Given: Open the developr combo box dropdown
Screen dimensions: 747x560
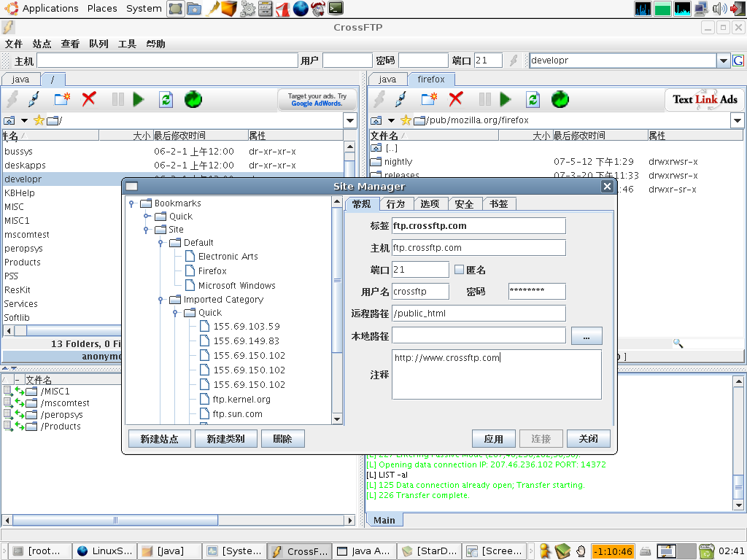Looking at the screenshot, I should click(723, 61).
